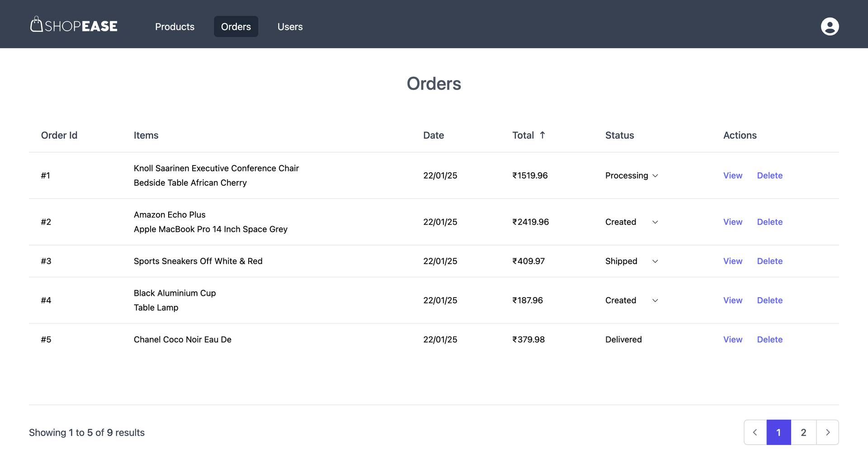Delete order #2
The height and width of the screenshot is (469, 868).
769,222
